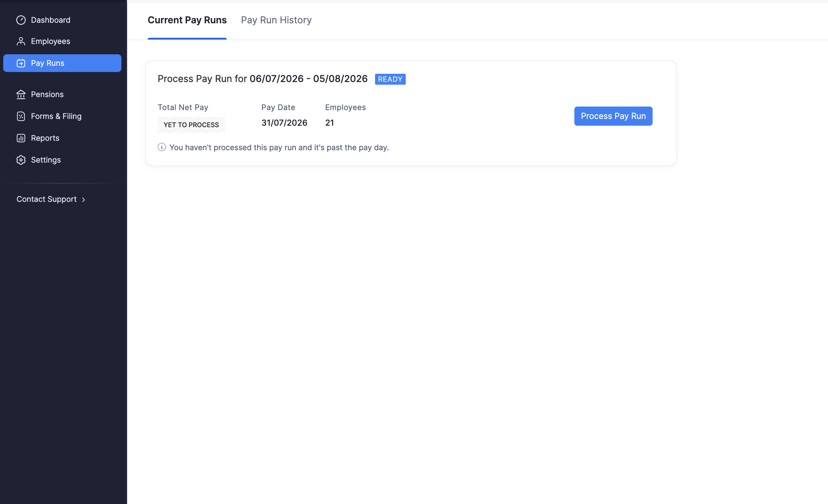Open Settings from the sidebar menu
The height and width of the screenshot is (504, 828).
[62, 160]
